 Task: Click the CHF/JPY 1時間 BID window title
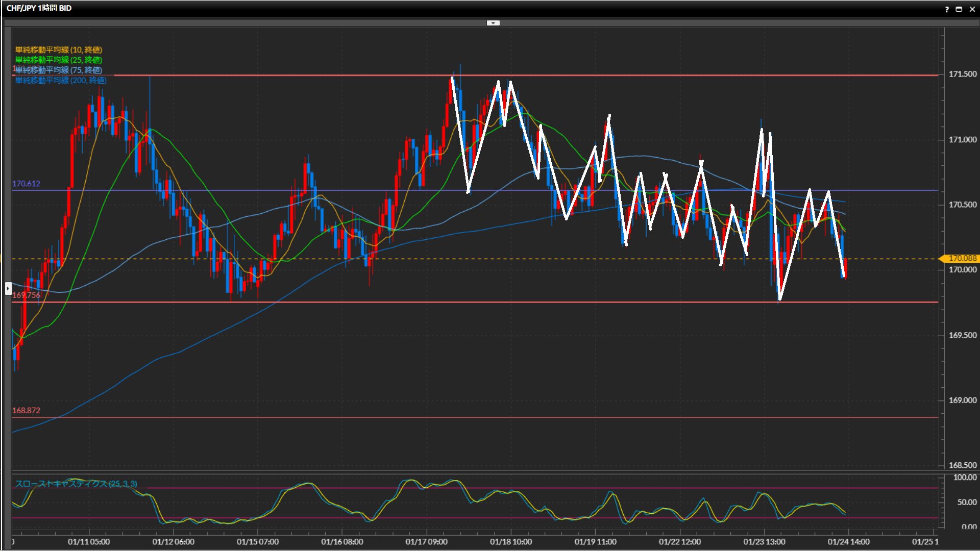(39, 8)
